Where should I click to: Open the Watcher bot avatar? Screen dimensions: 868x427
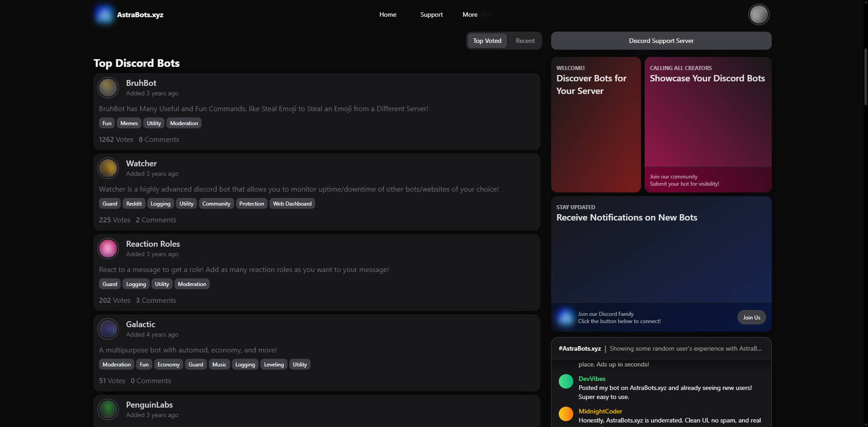tap(108, 168)
